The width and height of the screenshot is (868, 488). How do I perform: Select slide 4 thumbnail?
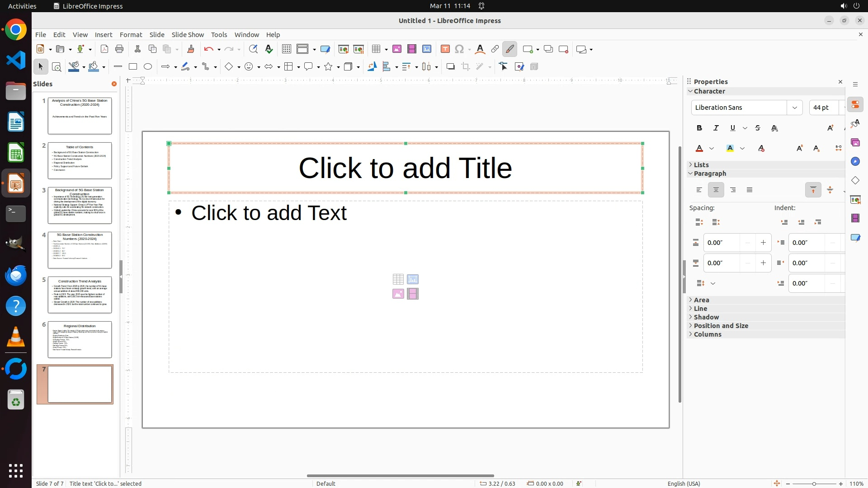[x=80, y=250]
